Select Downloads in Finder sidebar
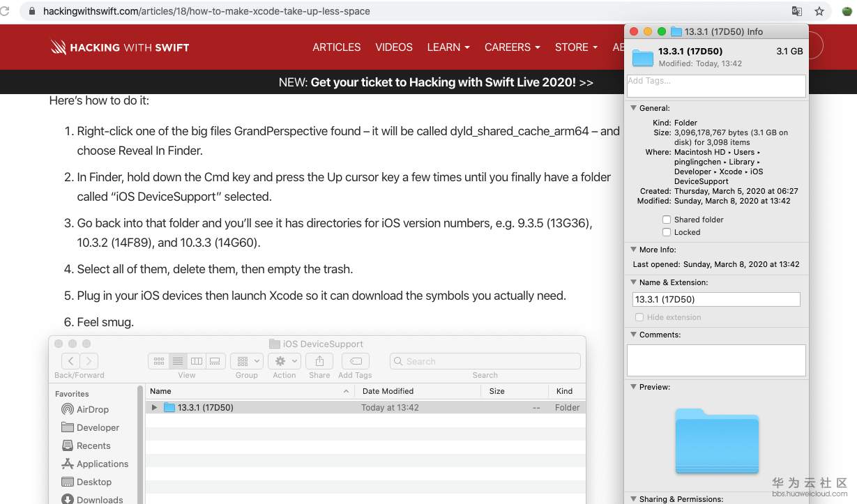The height and width of the screenshot is (504, 857). (92, 499)
